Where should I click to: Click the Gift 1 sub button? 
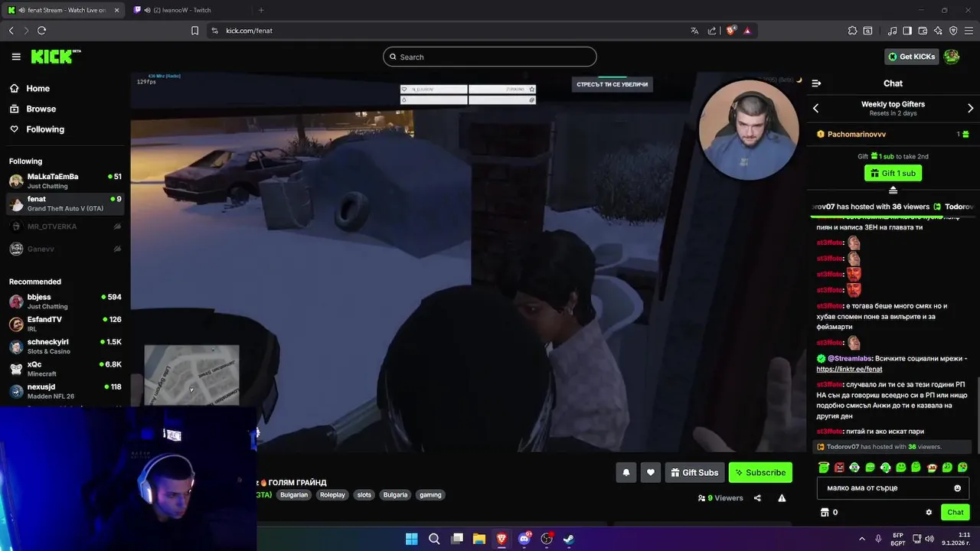[893, 173]
